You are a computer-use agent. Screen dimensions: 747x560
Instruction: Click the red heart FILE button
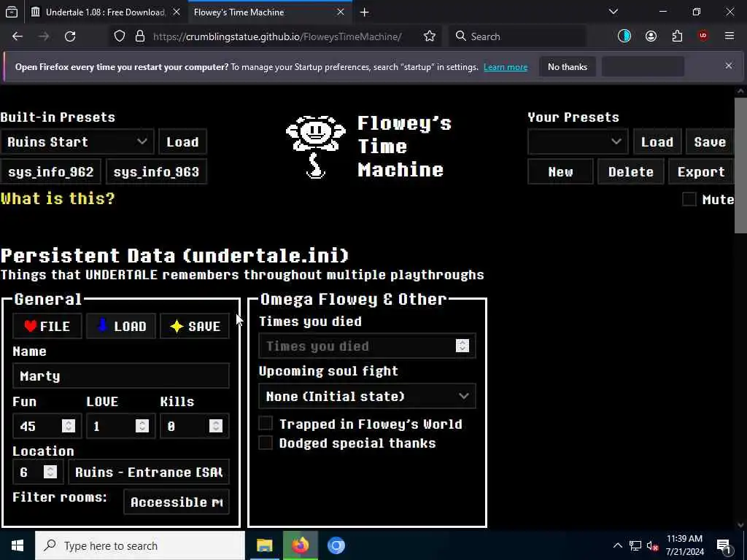tap(47, 326)
